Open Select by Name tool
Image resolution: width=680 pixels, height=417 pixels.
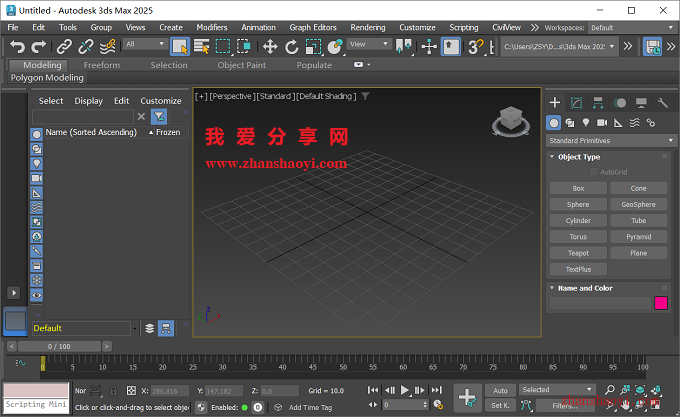click(201, 46)
